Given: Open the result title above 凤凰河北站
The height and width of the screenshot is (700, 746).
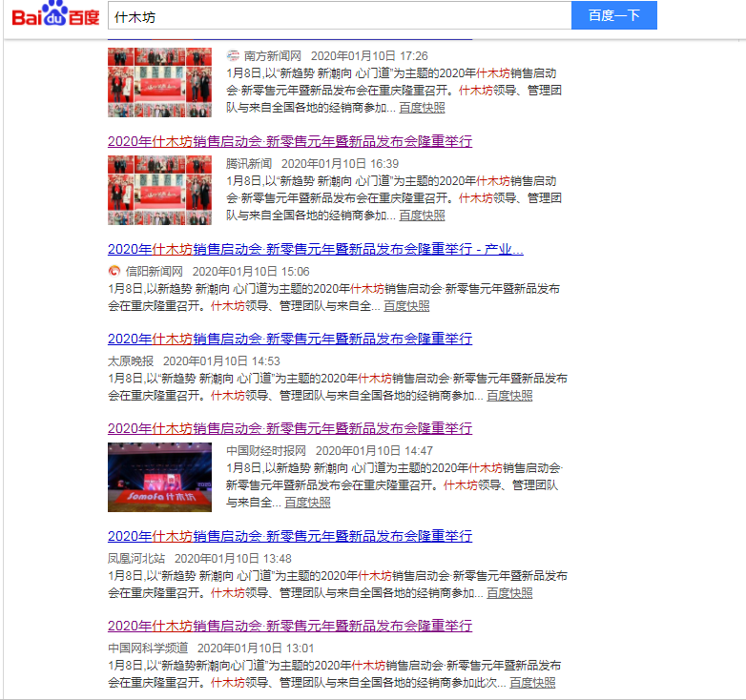Looking at the screenshot, I should click(289, 536).
